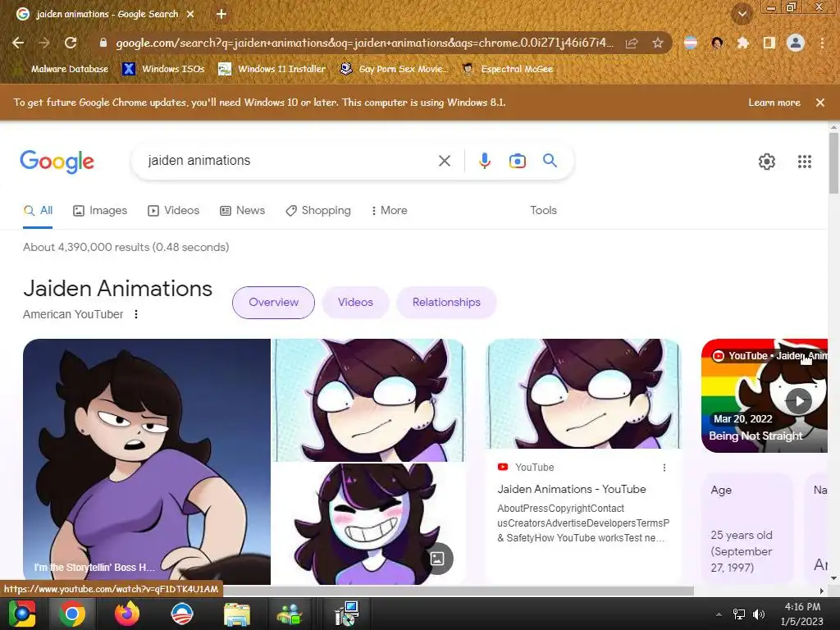Image resolution: width=840 pixels, height=630 pixels.
Task: Open the Chrome three-dot menu
Action: [822, 43]
